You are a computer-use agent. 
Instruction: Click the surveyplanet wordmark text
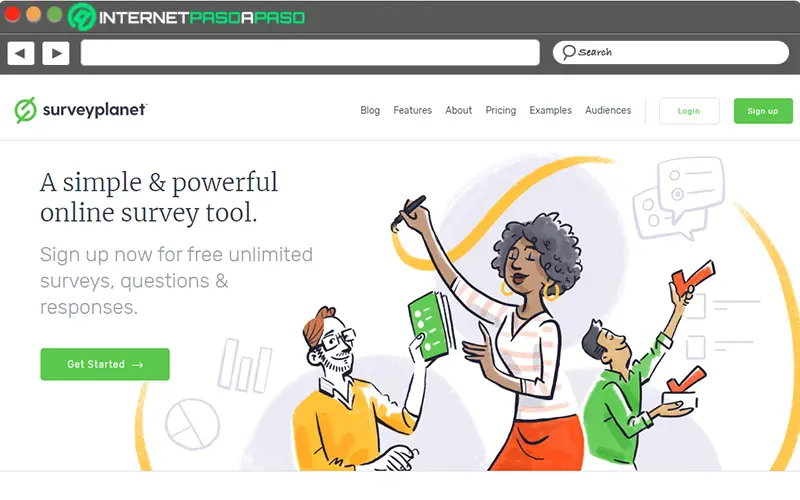94,110
